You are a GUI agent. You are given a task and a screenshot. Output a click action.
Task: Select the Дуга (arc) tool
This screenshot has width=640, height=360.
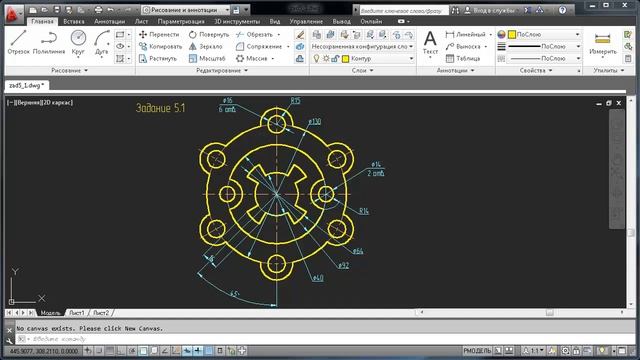pyautogui.click(x=102, y=42)
